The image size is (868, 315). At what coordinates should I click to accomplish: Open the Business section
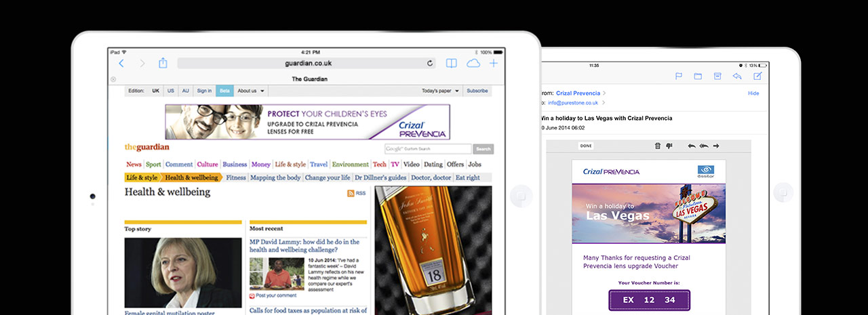tap(235, 165)
